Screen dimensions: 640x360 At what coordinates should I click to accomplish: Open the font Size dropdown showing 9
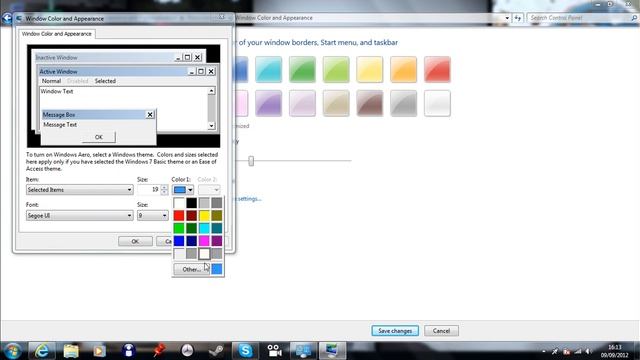[153, 216]
